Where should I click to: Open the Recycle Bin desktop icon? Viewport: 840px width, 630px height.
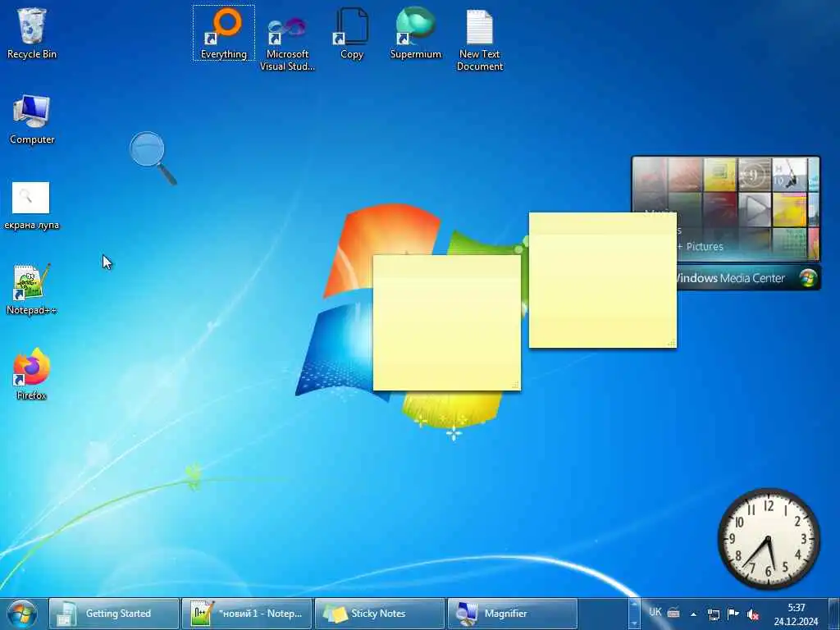pos(32,33)
